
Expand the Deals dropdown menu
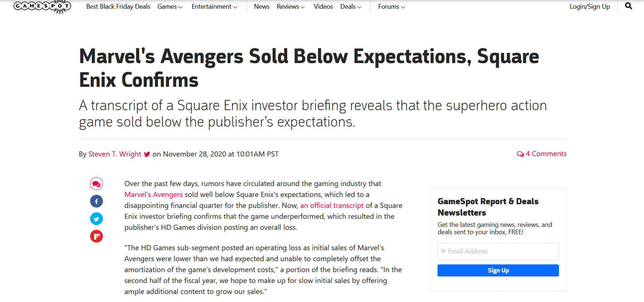(351, 7)
